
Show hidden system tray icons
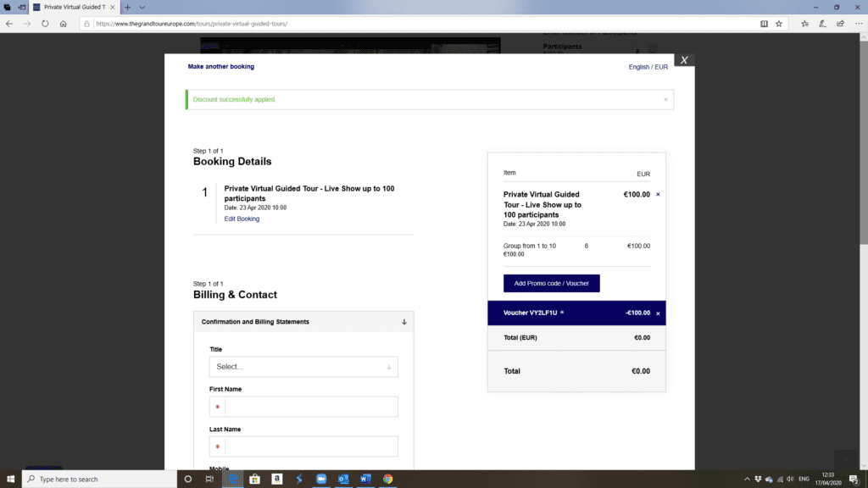(747, 480)
